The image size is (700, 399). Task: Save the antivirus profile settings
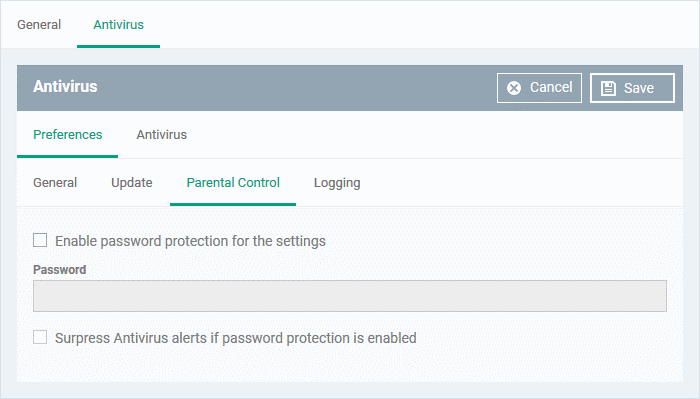[632, 88]
